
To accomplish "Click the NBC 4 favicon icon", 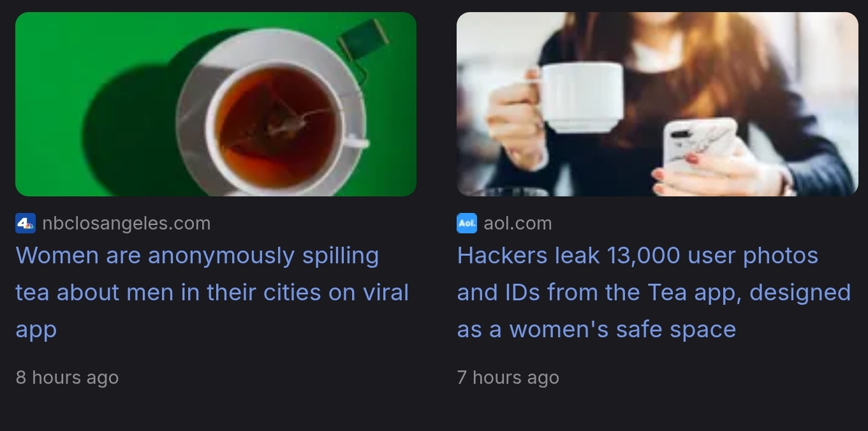I will [26, 223].
